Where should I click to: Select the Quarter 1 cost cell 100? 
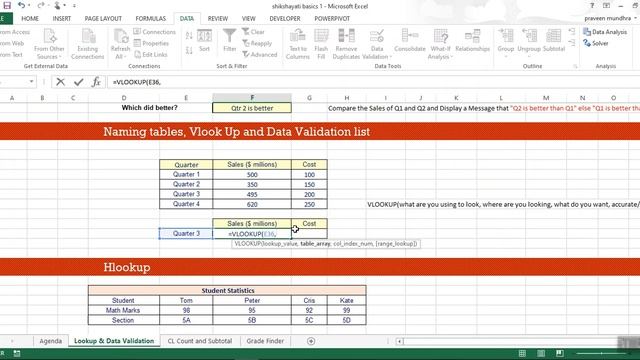(x=309, y=175)
